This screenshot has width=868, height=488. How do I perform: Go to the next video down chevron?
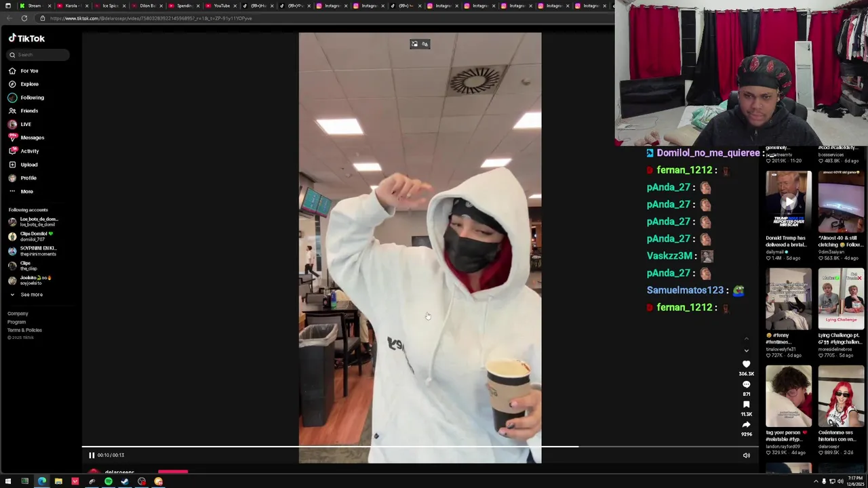[746, 351]
